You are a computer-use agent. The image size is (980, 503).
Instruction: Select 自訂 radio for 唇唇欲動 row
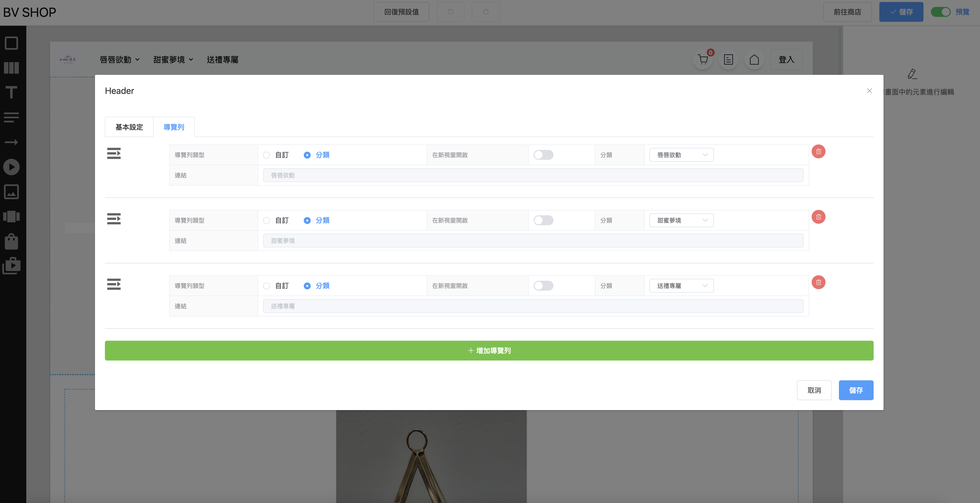(x=267, y=155)
